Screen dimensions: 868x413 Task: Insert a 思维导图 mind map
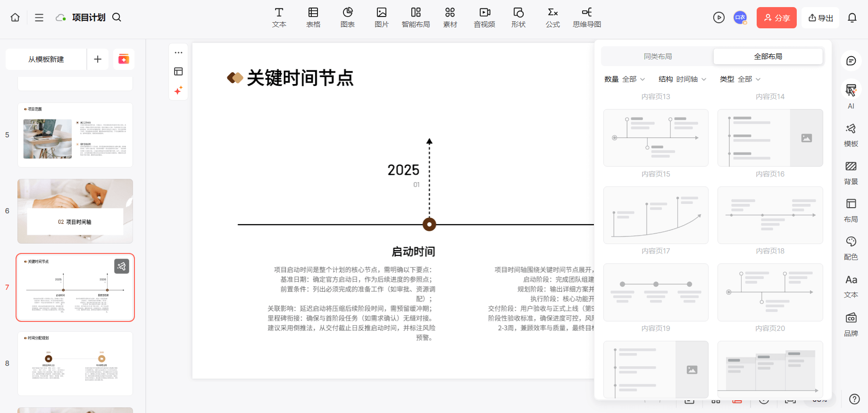tap(587, 17)
